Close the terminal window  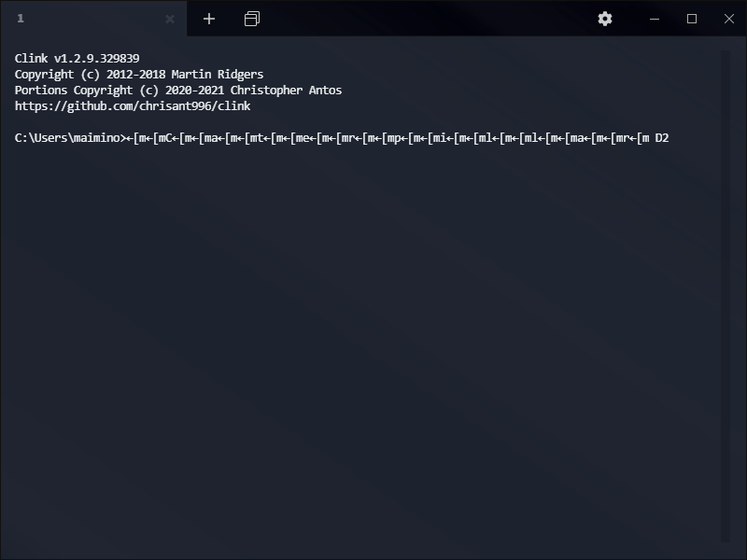(x=729, y=19)
